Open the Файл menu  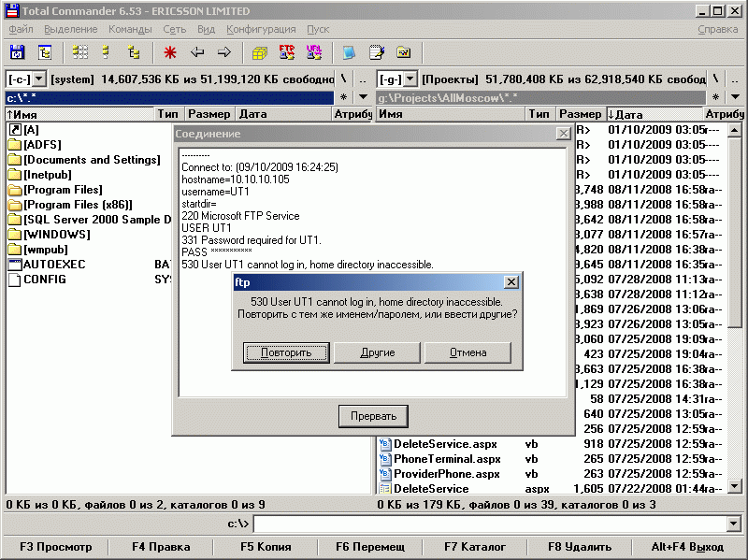pos(21,29)
